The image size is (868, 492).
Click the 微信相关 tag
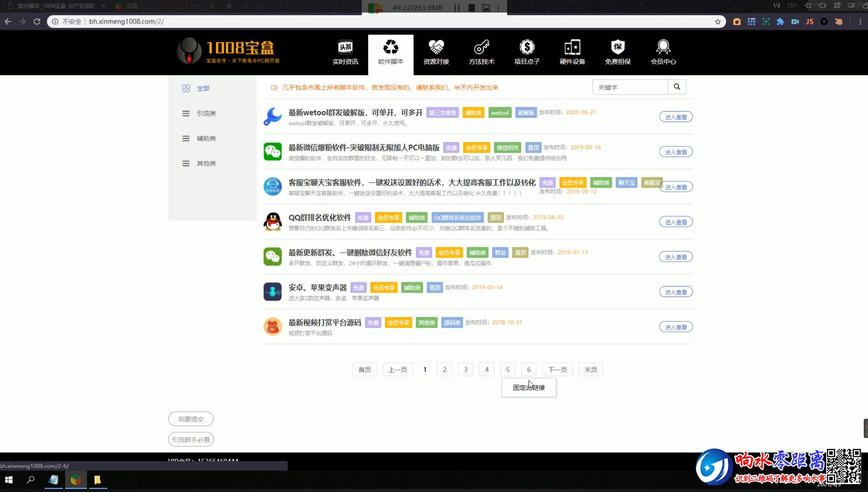508,148
